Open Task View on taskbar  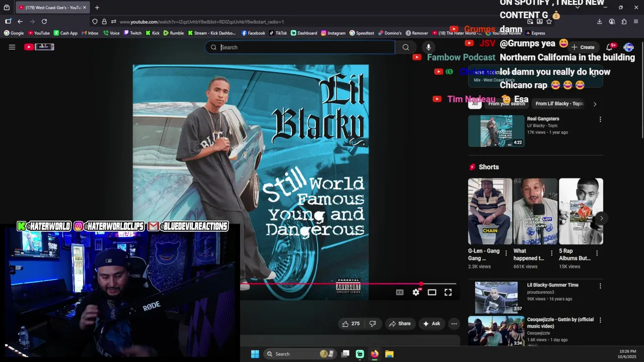tap(345, 354)
